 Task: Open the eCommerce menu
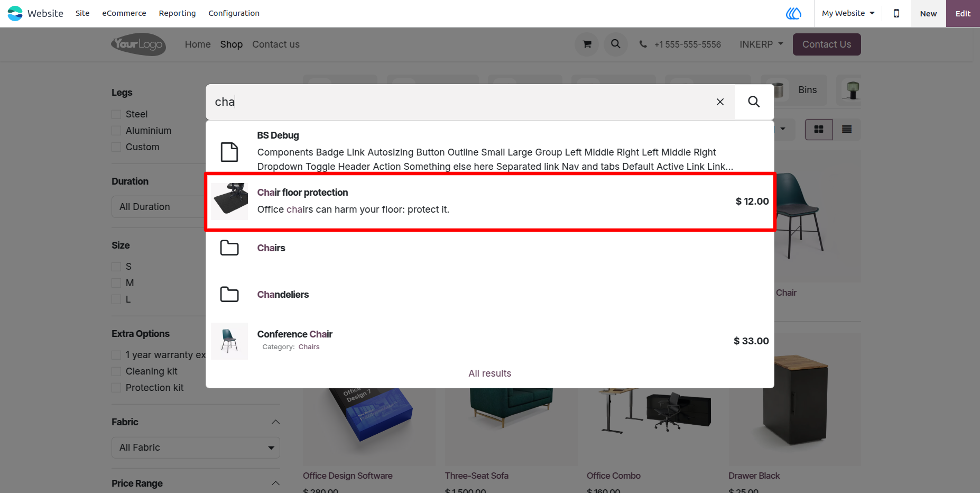(x=124, y=13)
